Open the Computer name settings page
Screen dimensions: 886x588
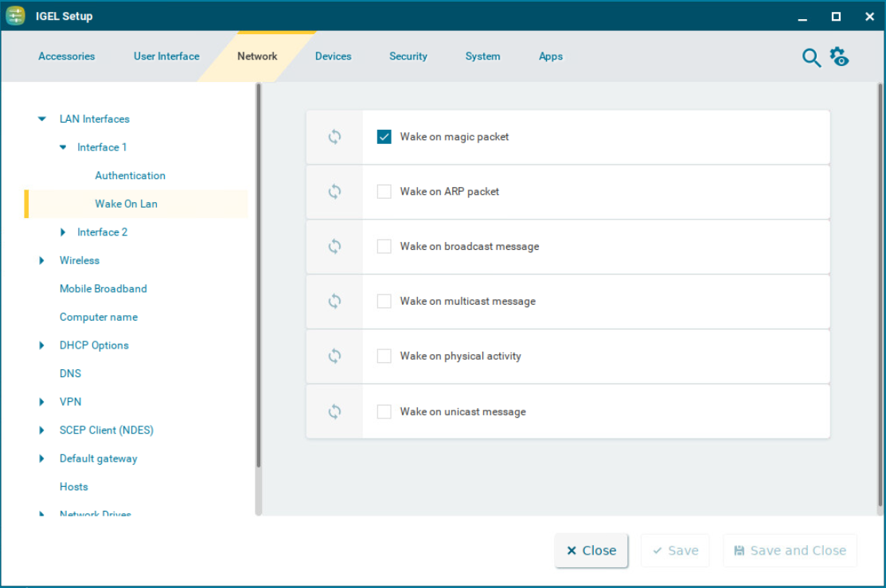pos(98,317)
